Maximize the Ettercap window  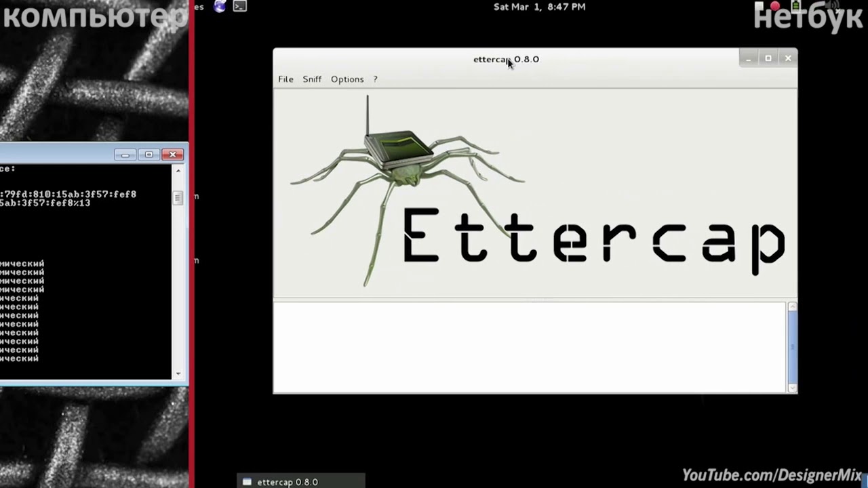tap(768, 58)
